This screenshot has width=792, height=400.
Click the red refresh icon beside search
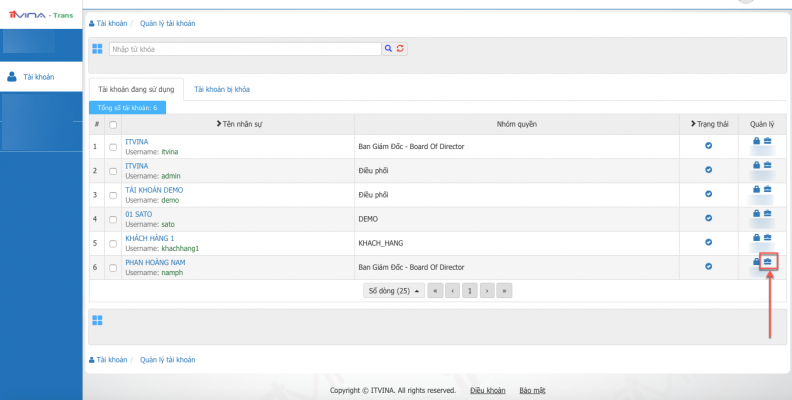tap(401, 48)
